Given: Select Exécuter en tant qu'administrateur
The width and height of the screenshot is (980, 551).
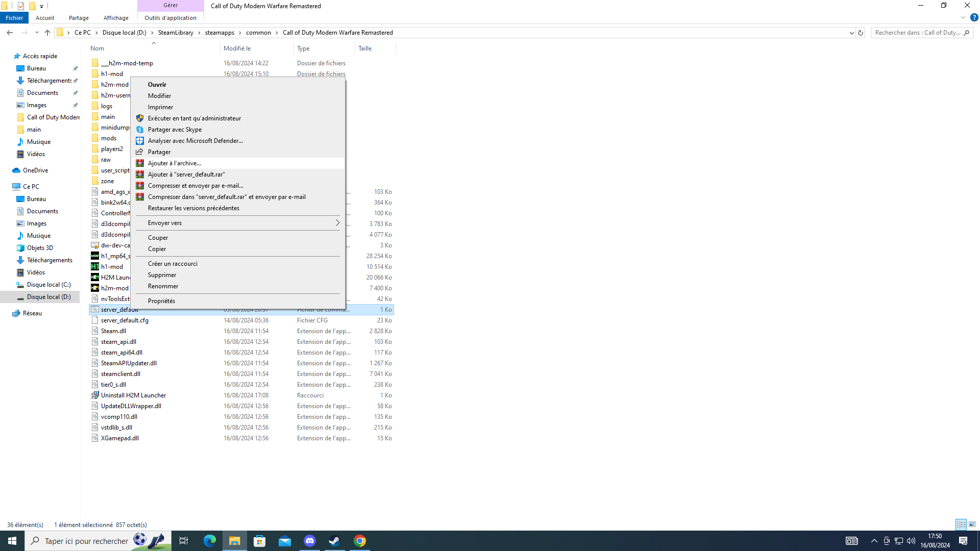Looking at the screenshot, I should 238,118.
